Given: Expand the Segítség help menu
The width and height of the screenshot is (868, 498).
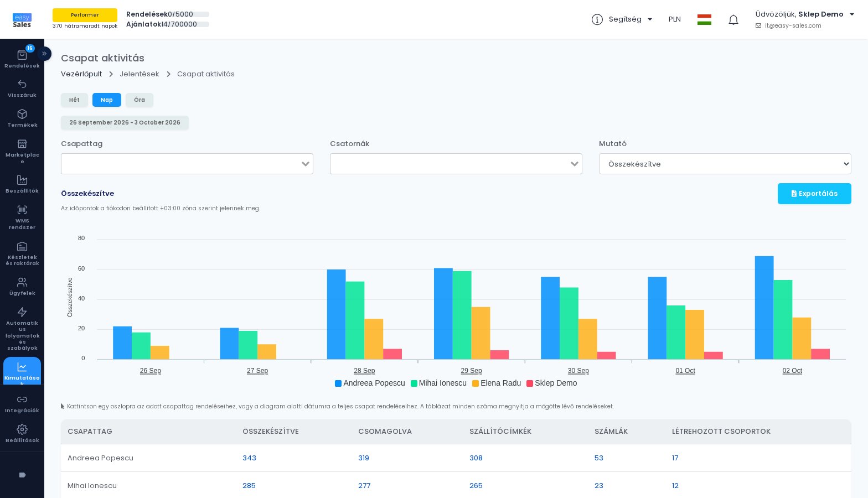Looking at the screenshot, I should point(622,19).
